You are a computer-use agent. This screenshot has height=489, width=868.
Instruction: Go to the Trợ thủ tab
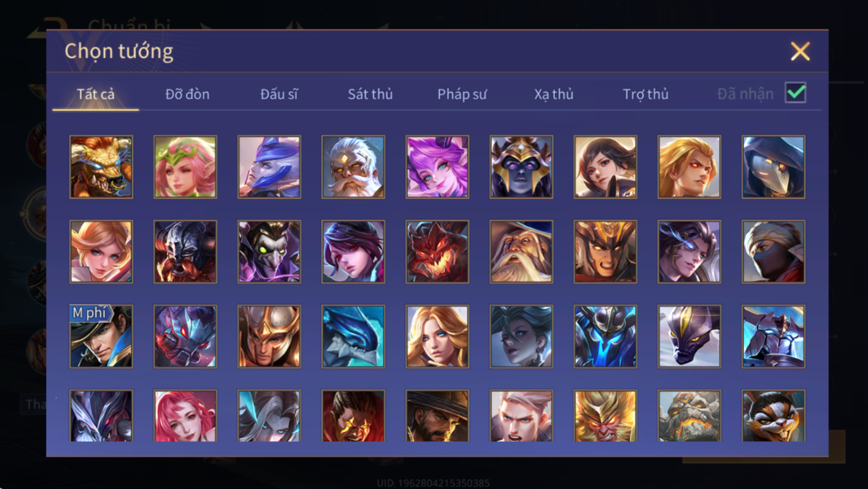pos(646,94)
